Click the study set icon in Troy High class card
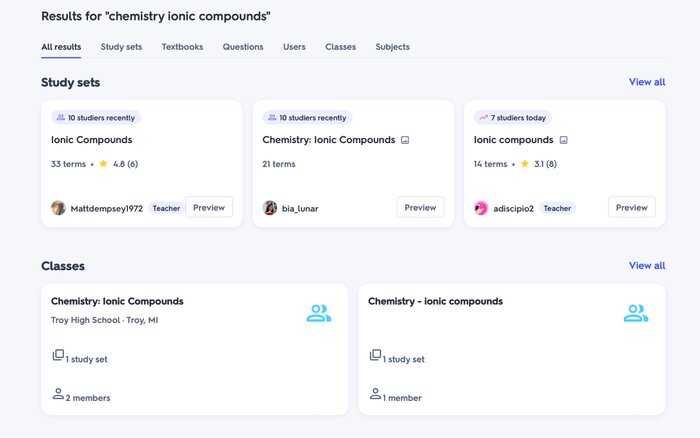700x438 pixels. point(58,355)
